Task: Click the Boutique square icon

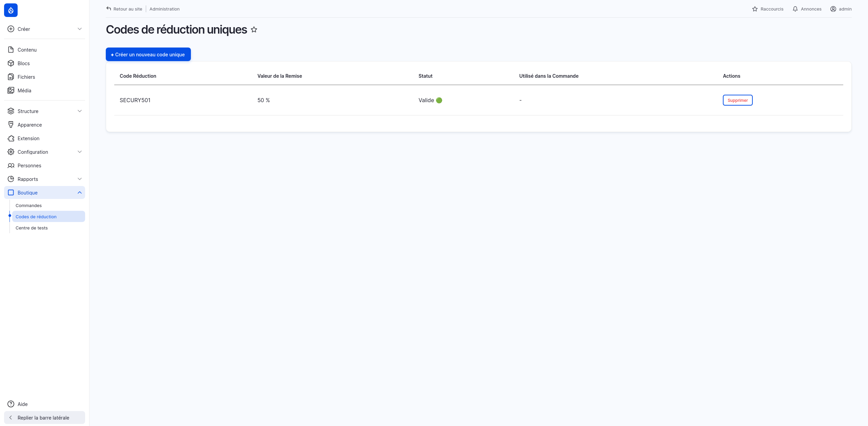Action: (11, 192)
